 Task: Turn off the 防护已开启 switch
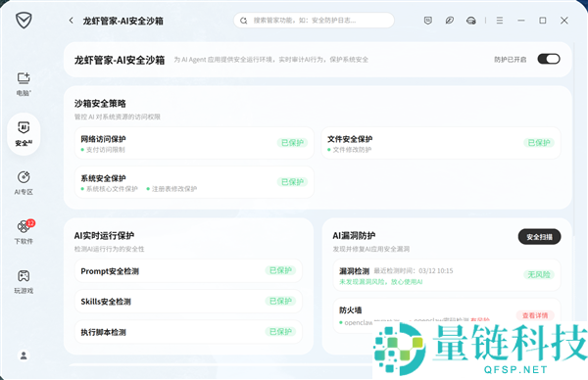point(549,59)
